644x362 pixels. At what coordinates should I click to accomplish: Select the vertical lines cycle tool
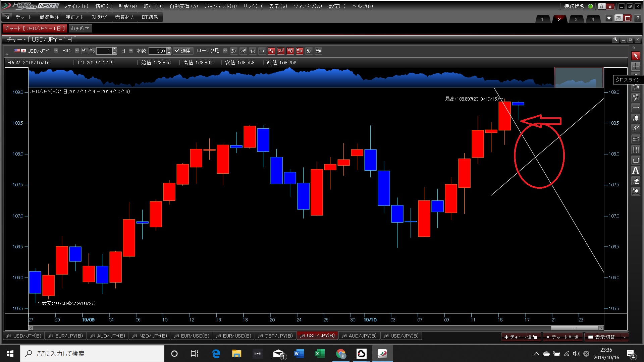point(636,150)
